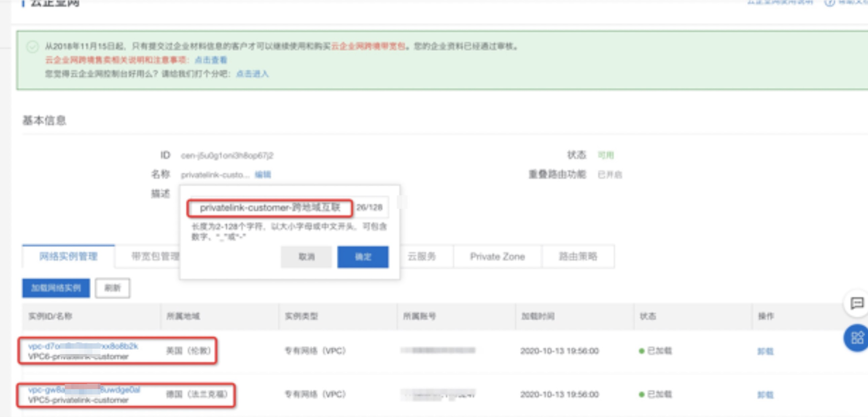
Task: Open the 云服务 tab
Action: (422, 257)
